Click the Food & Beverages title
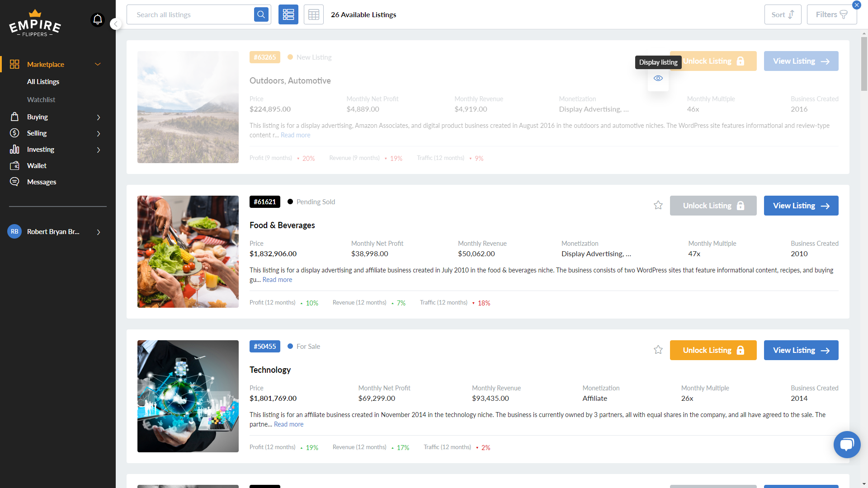This screenshot has width=868, height=488. tap(282, 225)
